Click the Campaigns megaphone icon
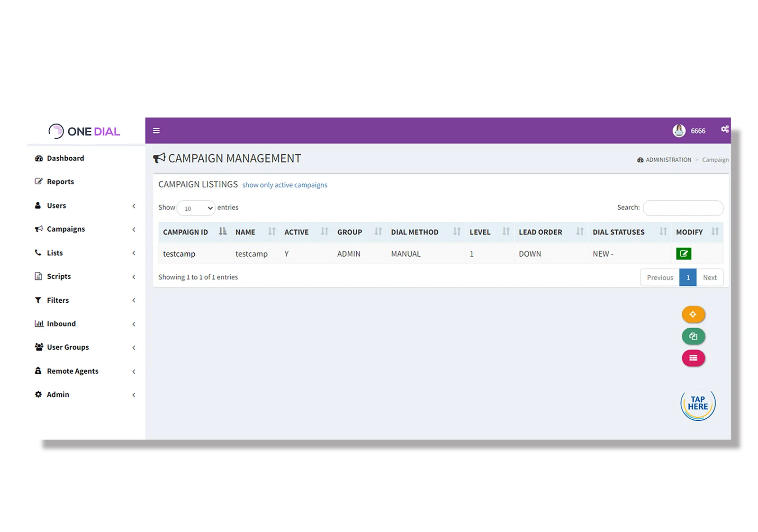This screenshot has height=532, width=758. pyautogui.click(x=38, y=229)
